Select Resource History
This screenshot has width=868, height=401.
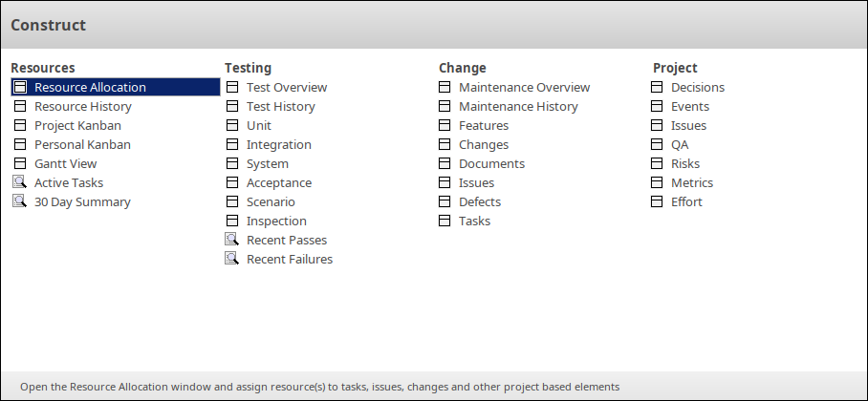pyautogui.click(x=83, y=106)
